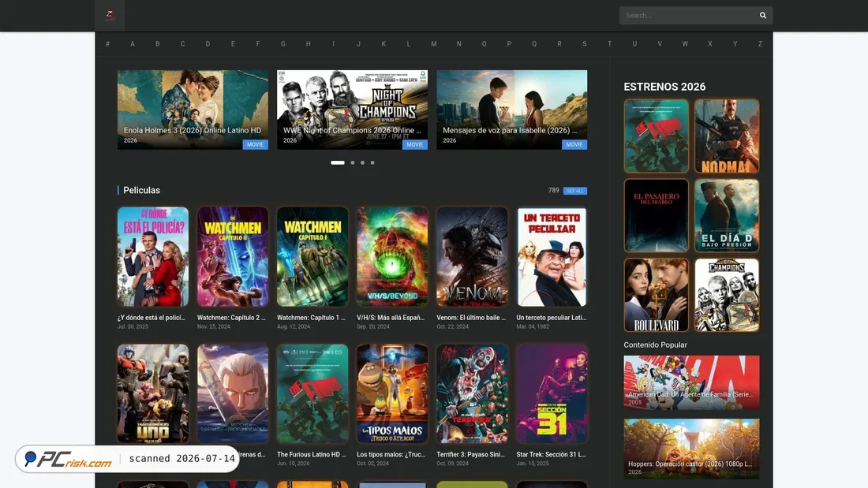Go to fourth carousel slide dot
868x488 pixels.
pos(372,162)
